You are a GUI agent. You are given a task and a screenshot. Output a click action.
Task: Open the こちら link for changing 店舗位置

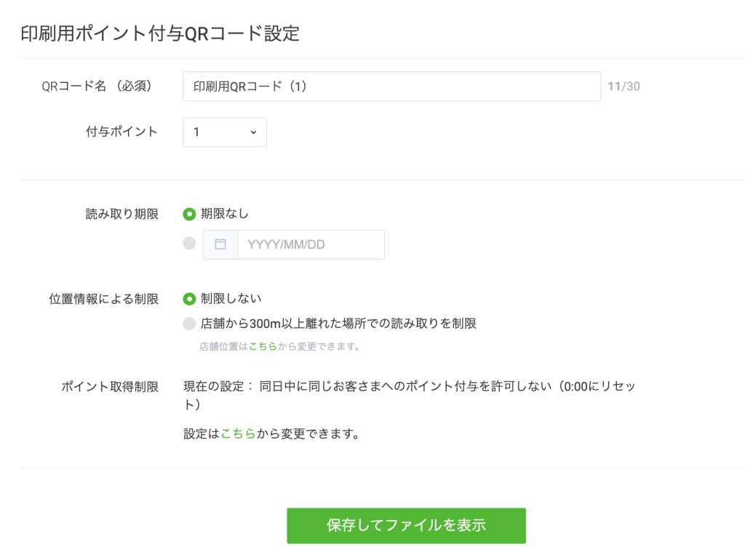tap(263, 347)
